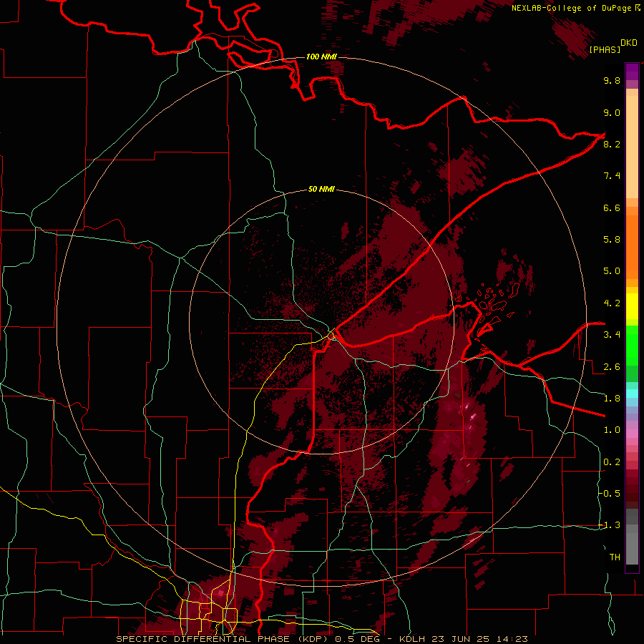The width and height of the screenshot is (644, 644).
Task: Click the 1.0 scale value
Action: tap(612, 430)
